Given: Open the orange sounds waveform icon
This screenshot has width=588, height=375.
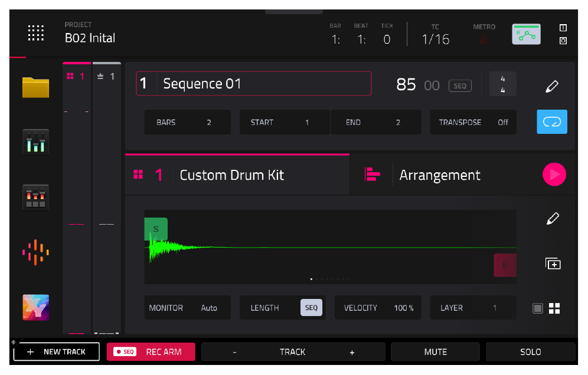Looking at the screenshot, I should [35, 252].
